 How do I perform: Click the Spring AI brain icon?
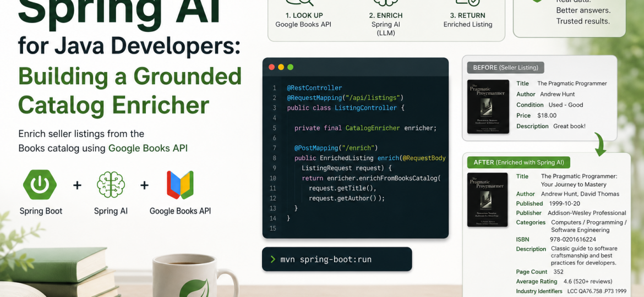[111, 185]
